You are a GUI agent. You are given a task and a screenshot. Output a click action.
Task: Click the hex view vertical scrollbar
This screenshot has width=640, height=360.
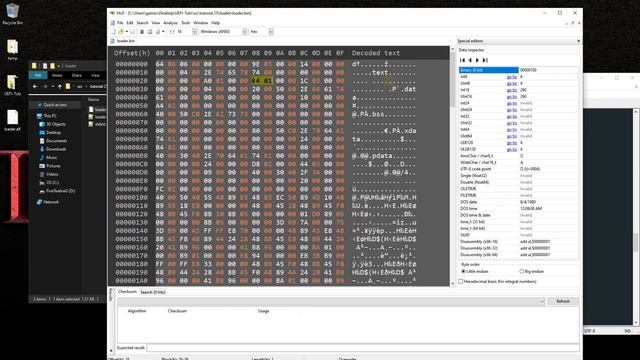pos(452,166)
